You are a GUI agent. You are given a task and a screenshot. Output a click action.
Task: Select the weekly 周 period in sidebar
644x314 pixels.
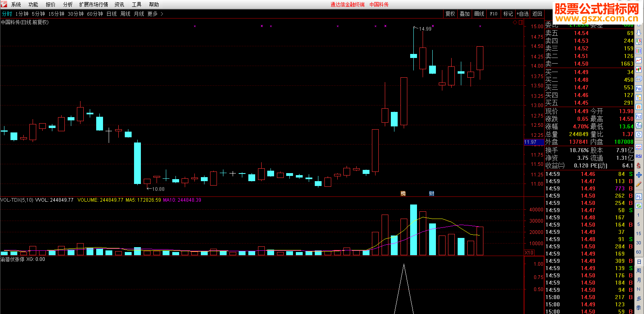(639, 271)
